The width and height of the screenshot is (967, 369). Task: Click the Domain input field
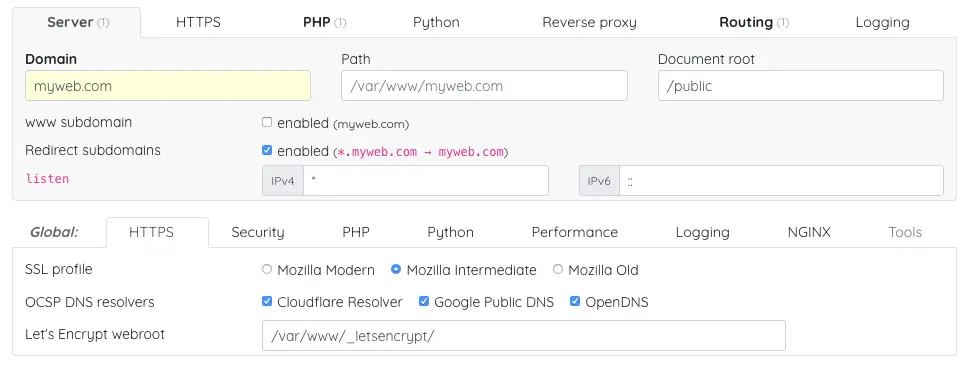coord(168,86)
